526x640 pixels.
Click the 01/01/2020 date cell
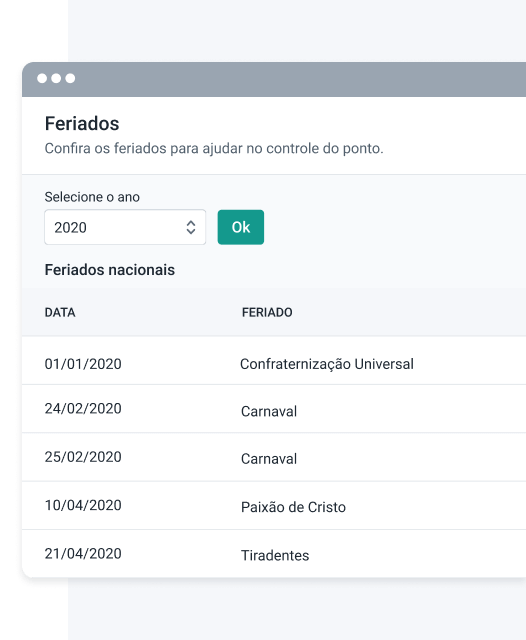(x=83, y=364)
